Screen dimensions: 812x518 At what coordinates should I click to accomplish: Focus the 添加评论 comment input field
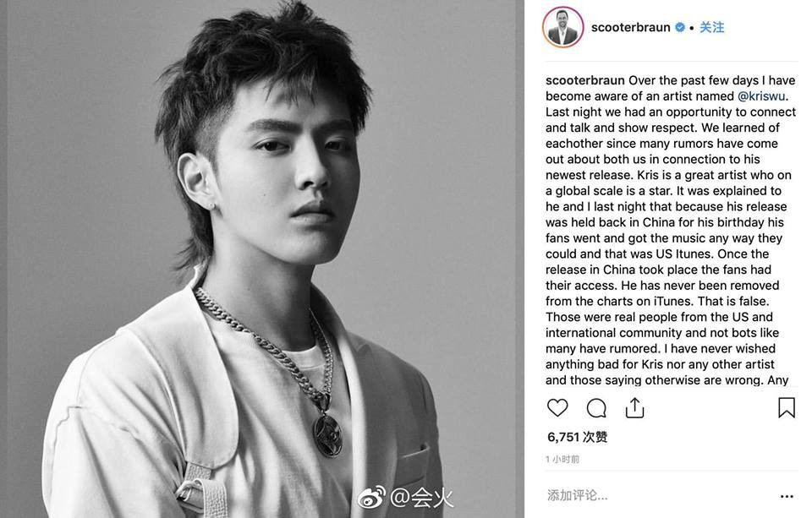tap(658, 496)
